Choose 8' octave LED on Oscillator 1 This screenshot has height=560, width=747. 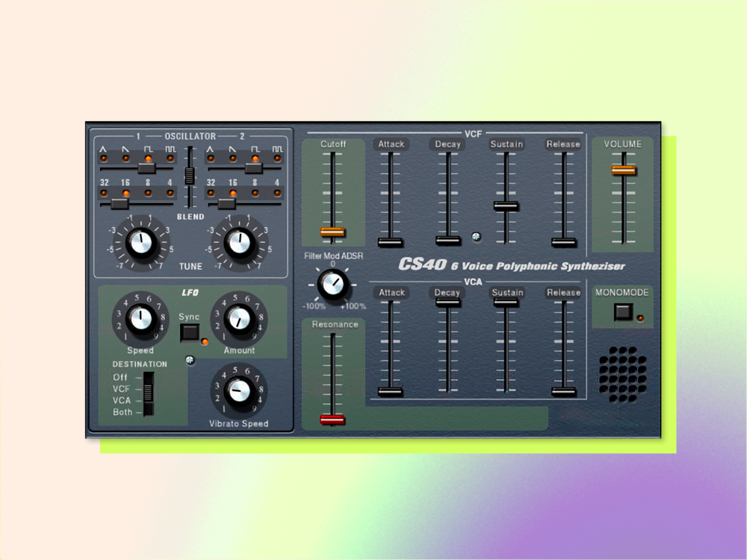click(x=148, y=193)
